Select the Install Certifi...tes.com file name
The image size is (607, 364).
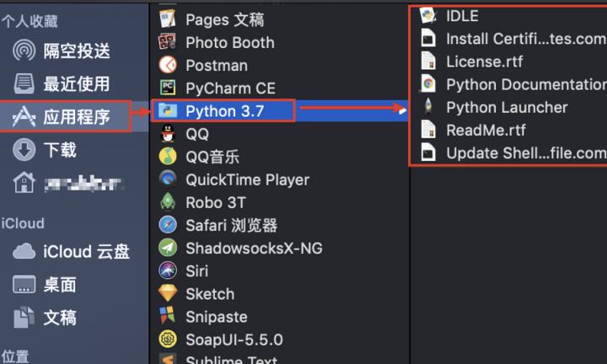tap(526, 39)
